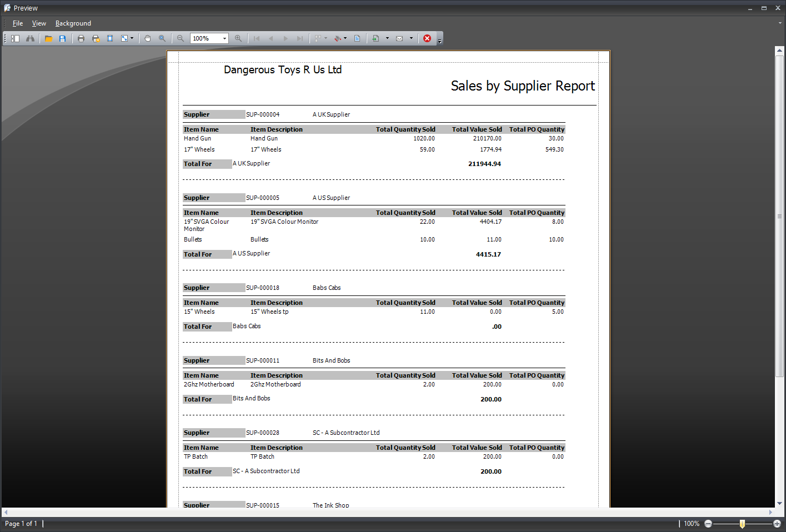Click the Open folder icon
This screenshot has height=532, width=786.
click(x=48, y=38)
